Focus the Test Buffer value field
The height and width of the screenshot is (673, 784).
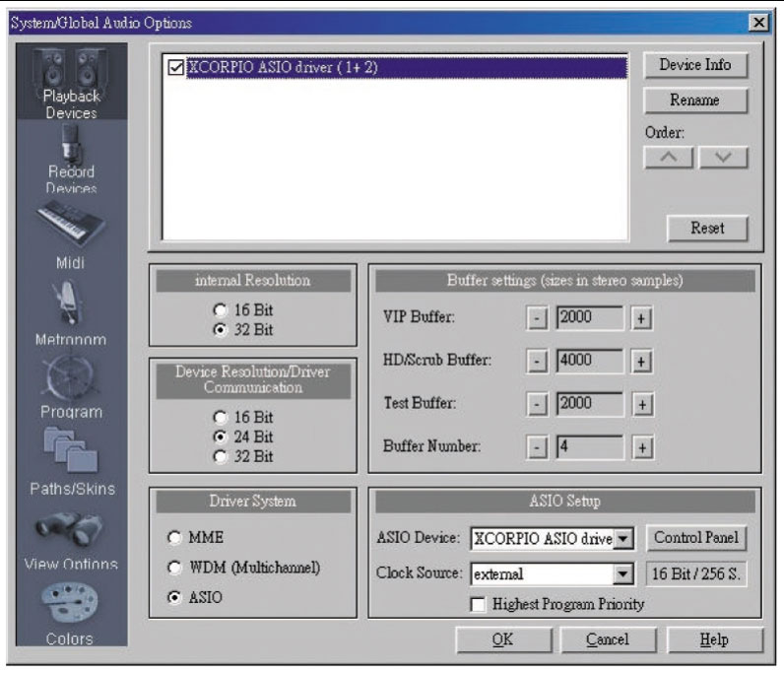[590, 403]
